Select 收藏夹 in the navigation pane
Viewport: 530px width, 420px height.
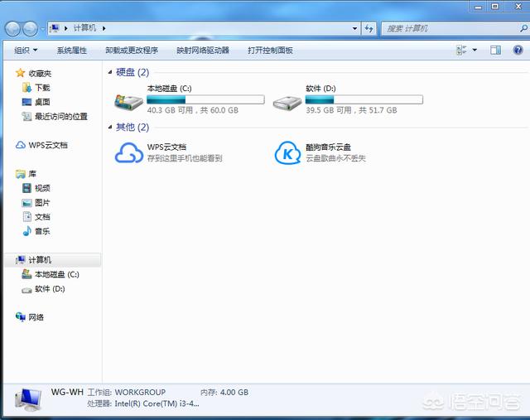tap(40, 73)
